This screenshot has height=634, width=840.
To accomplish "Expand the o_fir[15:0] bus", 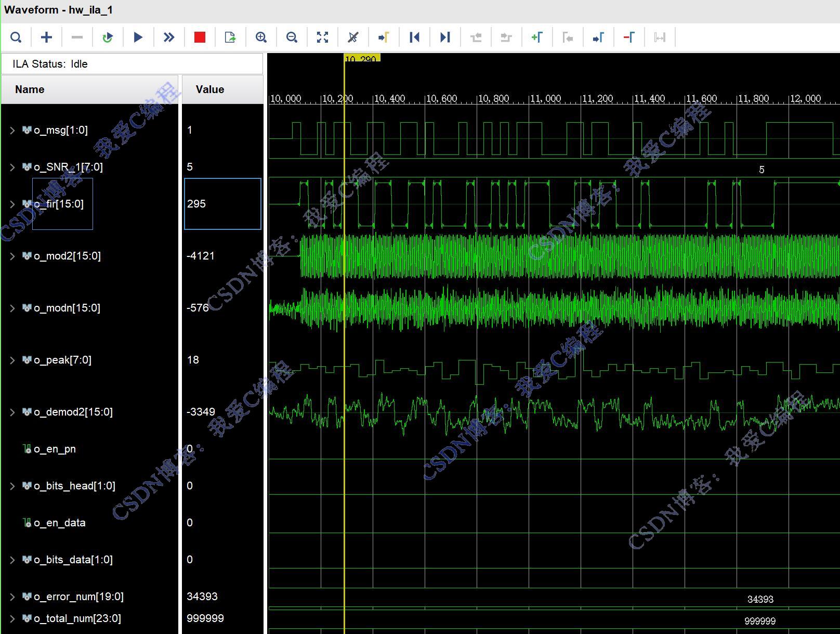I will [12, 204].
